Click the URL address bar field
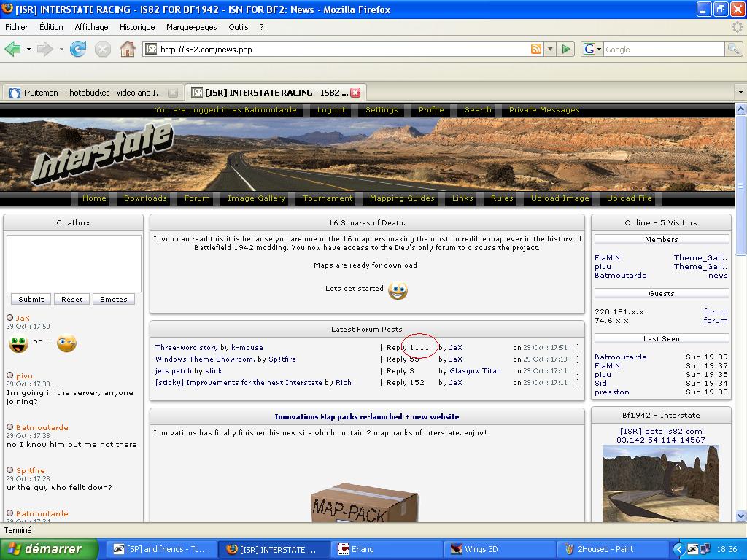The height and width of the screenshot is (560, 747). point(343,49)
